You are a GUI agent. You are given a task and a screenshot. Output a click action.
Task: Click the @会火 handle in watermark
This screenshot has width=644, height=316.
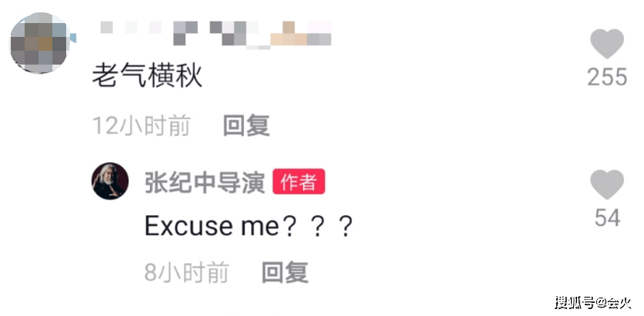[614, 303]
